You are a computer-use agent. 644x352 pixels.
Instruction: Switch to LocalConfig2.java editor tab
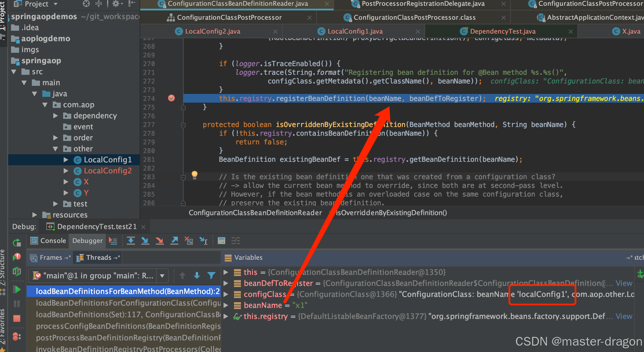[212, 31]
